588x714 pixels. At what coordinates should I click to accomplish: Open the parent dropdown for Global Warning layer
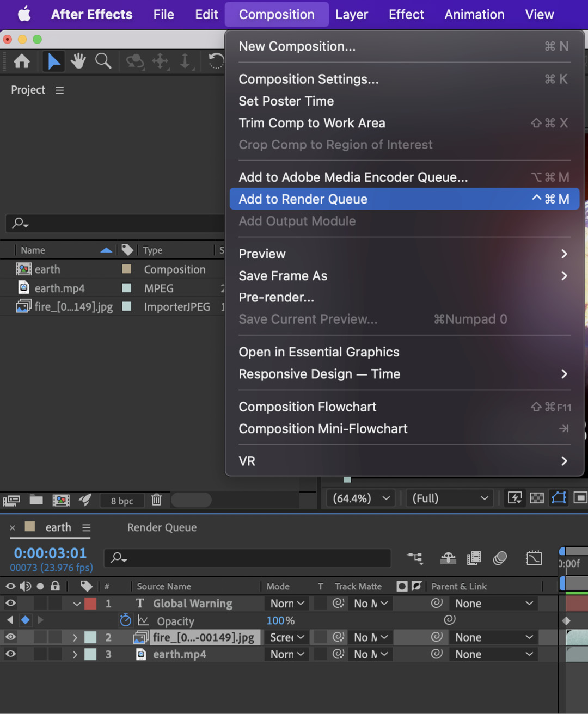tap(494, 604)
